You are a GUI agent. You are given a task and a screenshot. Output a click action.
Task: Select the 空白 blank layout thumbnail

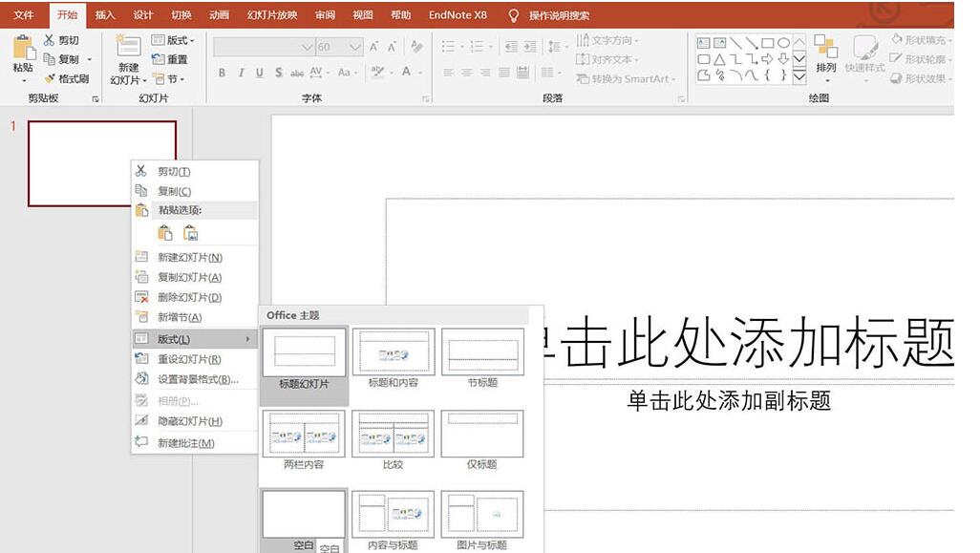pyautogui.click(x=304, y=513)
